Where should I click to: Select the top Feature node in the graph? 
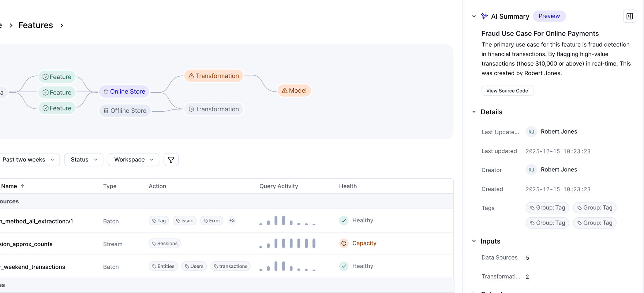pos(57,77)
